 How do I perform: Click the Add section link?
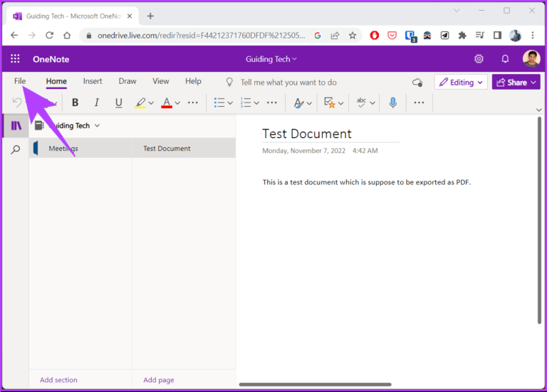click(x=58, y=380)
